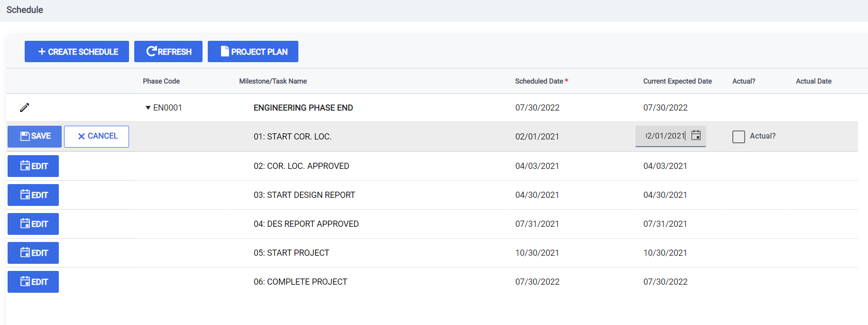
Task: Save the edited 01: START COR. LOC. row
Action: (x=35, y=136)
